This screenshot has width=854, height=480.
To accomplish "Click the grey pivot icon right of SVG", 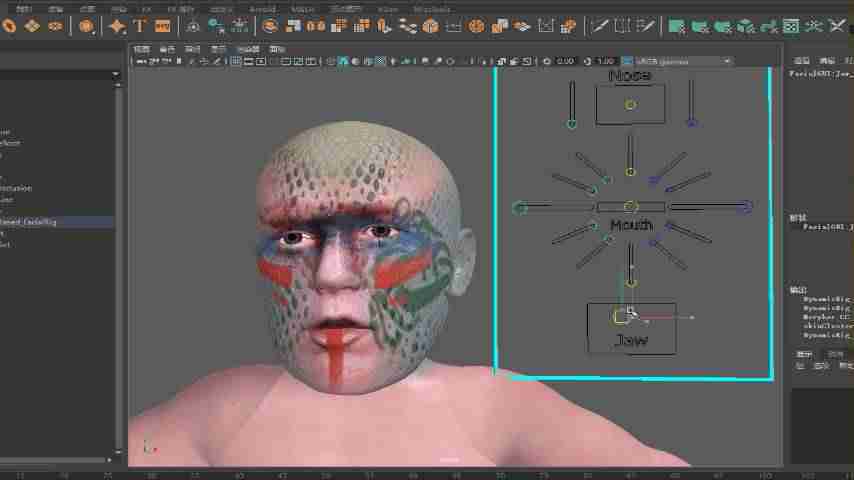I will (192, 26).
